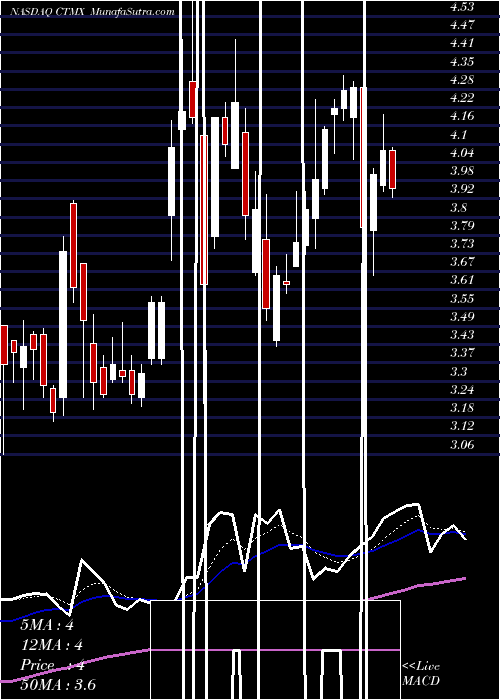Viewport: 500px width, 700px height.
Task: Select the 50MA : 3.6 readout
Action: [x=58, y=685]
